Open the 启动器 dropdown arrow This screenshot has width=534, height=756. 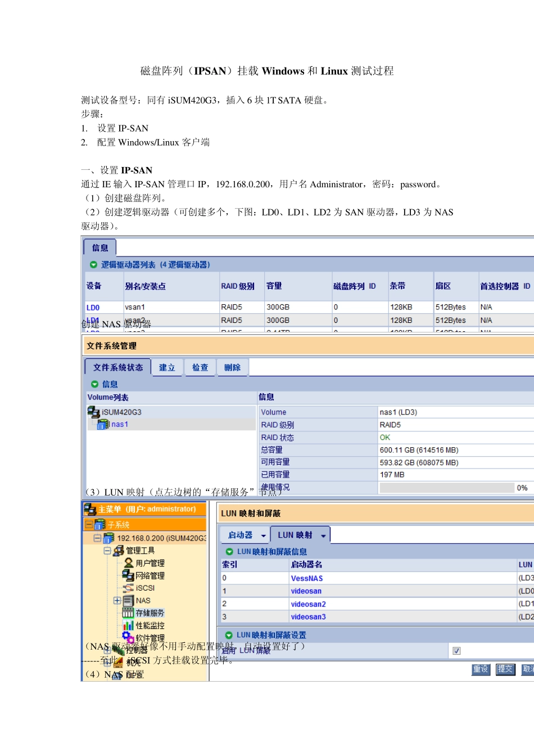click(x=263, y=536)
